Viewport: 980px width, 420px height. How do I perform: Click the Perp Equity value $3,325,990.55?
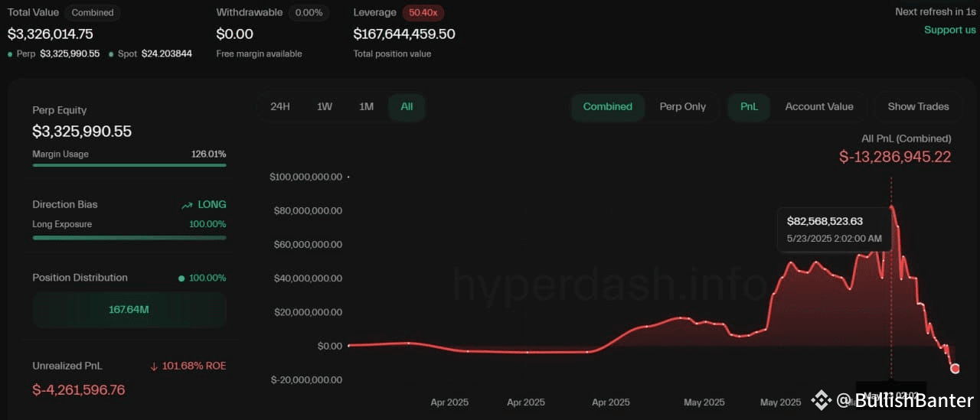(x=82, y=132)
